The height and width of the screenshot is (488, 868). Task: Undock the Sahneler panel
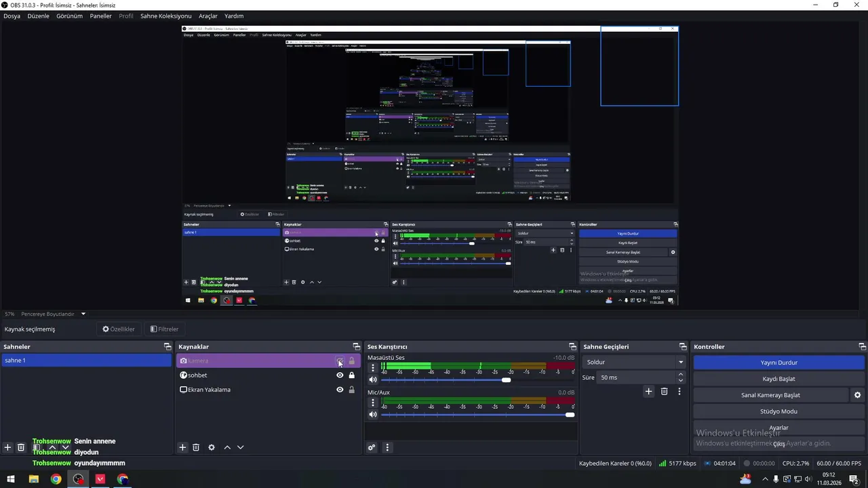click(167, 346)
